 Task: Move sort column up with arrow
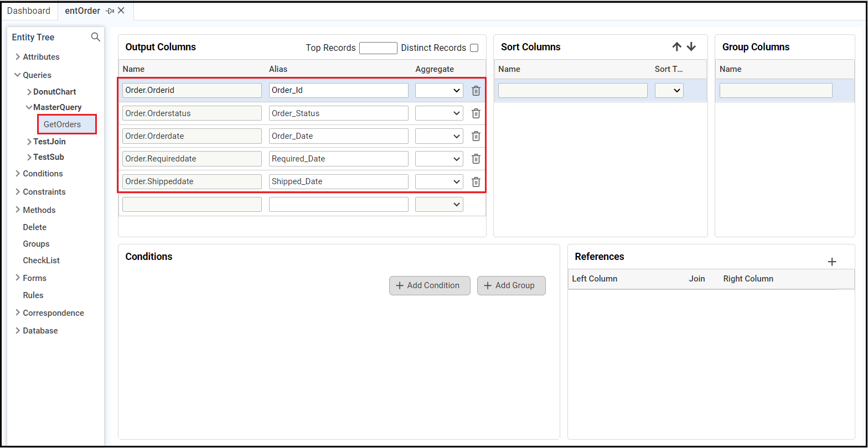click(x=676, y=47)
